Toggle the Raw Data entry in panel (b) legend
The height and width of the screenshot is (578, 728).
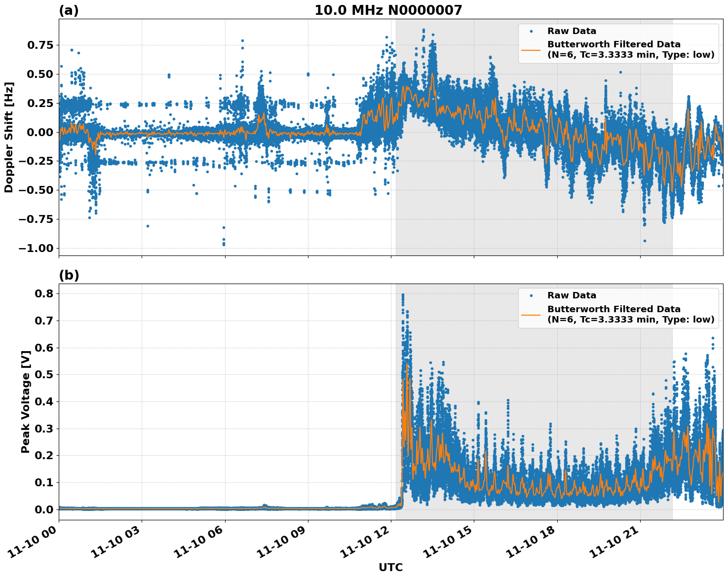pos(573,294)
